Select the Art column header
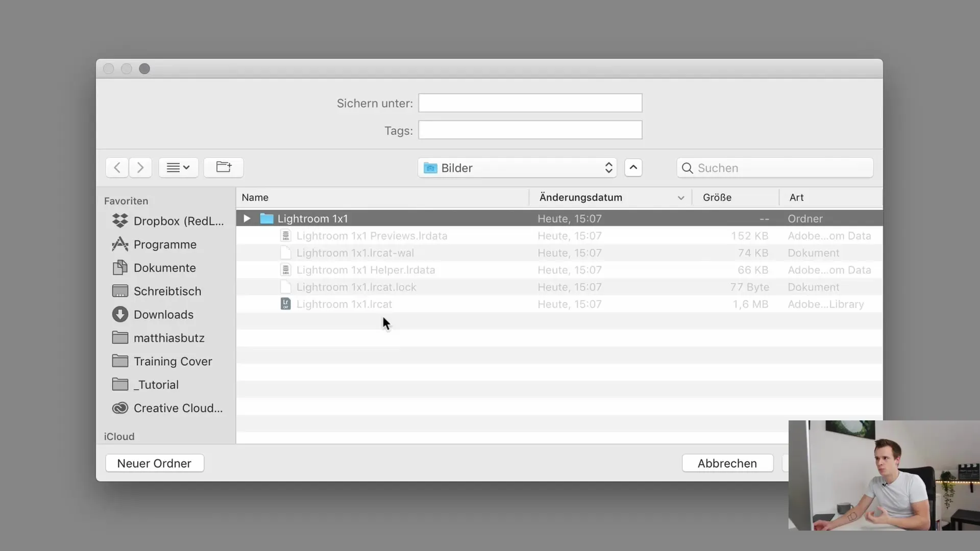980x551 pixels. (x=796, y=197)
